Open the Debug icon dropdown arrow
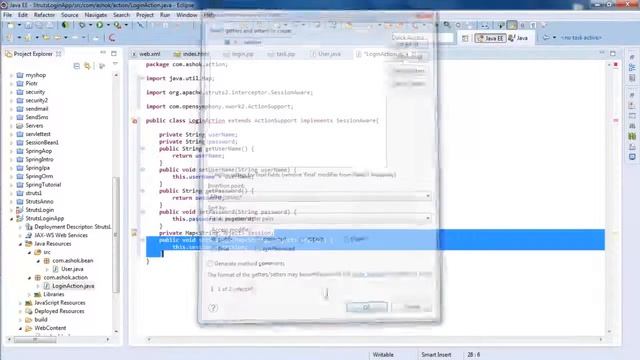This screenshot has width=640, height=360. [90, 25]
